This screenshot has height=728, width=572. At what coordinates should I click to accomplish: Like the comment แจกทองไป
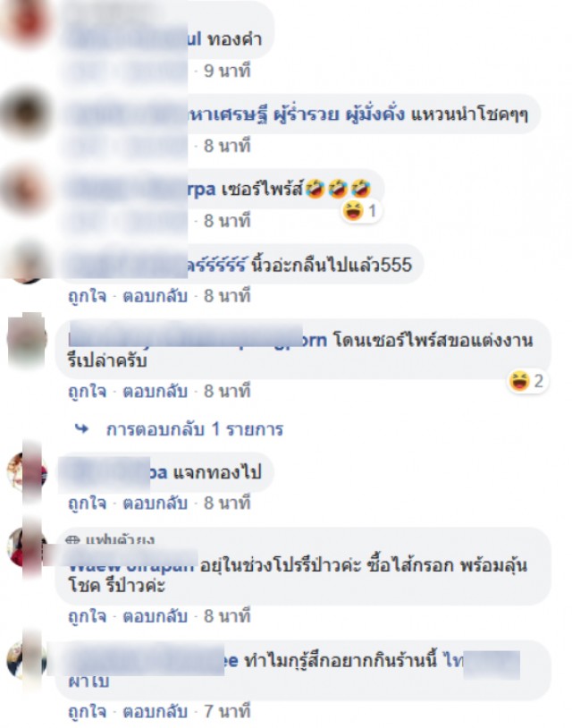87,503
